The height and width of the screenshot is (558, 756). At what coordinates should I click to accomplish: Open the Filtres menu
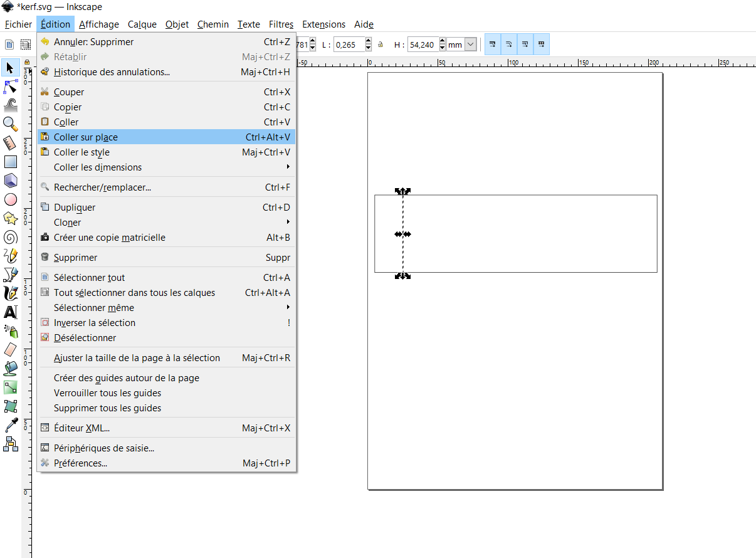(281, 24)
